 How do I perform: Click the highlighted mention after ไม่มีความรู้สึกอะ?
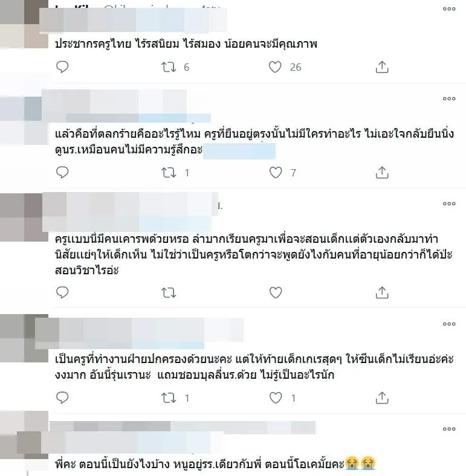pyautogui.click(x=239, y=151)
